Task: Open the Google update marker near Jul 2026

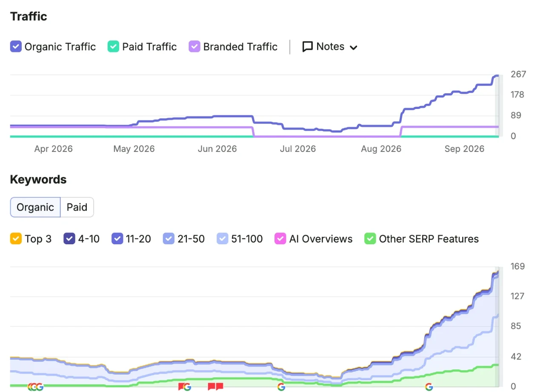Action: point(281,386)
